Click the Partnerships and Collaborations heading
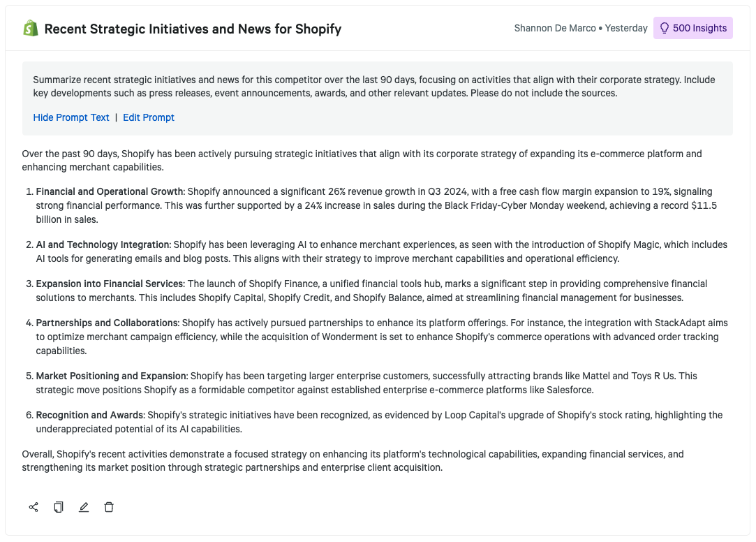 (107, 323)
